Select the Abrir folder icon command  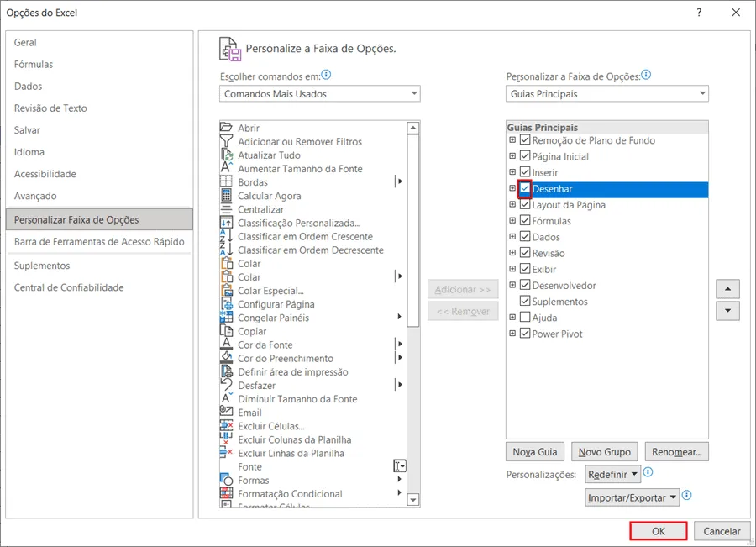coord(226,128)
